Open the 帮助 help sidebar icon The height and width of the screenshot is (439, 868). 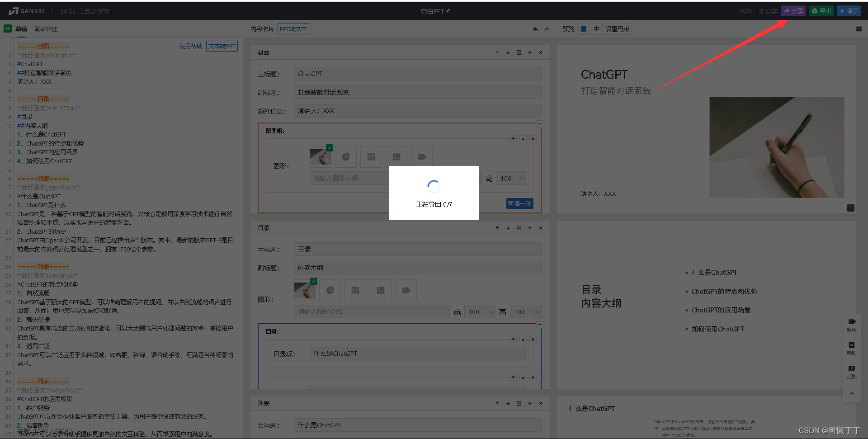(x=852, y=349)
